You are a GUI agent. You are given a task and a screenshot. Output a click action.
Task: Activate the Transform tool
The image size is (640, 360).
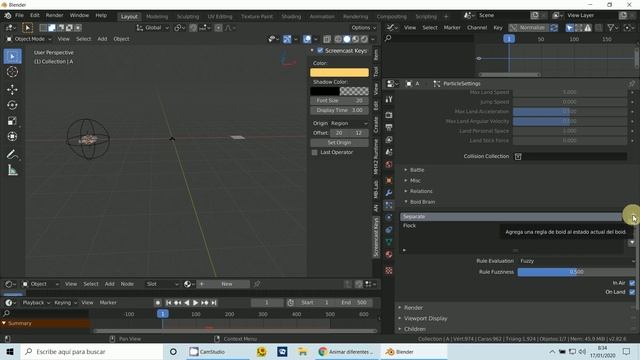(12, 136)
